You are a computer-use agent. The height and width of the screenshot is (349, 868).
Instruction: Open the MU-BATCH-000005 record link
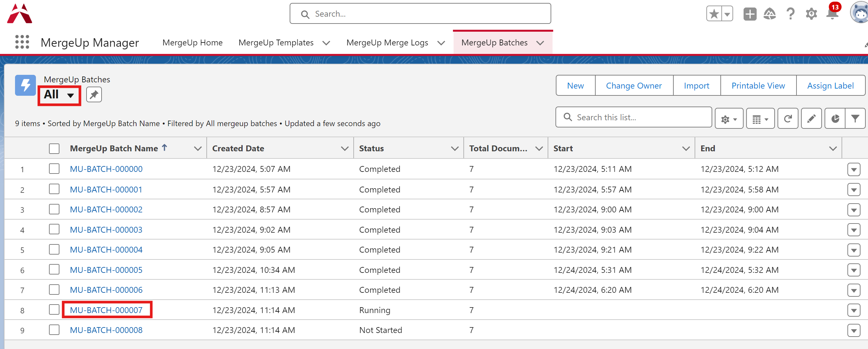(106, 270)
